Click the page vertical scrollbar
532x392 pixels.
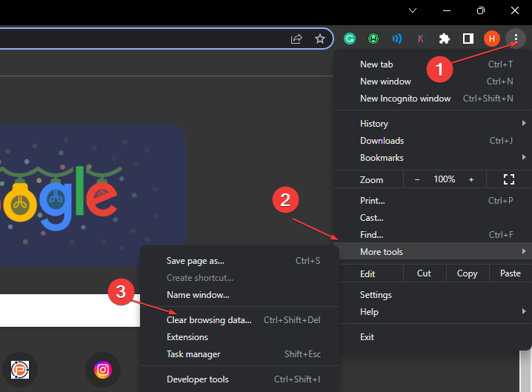pyautogui.click(x=525, y=371)
